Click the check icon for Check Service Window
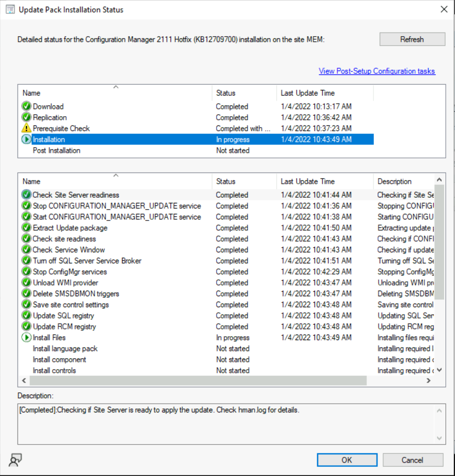Viewport: 455px width, 476px height. pyautogui.click(x=26, y=249)
